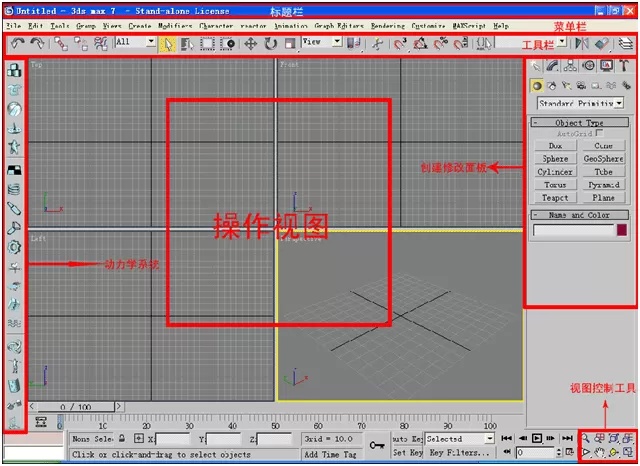
Task: Click the Zoom magnifier viewport tool
Action: [585, 438]
